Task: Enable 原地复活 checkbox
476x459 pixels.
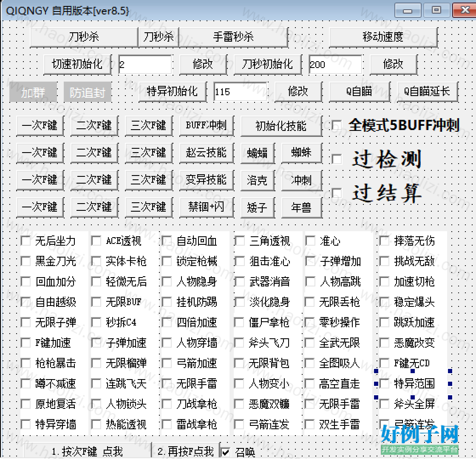Action: click(x=25, y=404)
